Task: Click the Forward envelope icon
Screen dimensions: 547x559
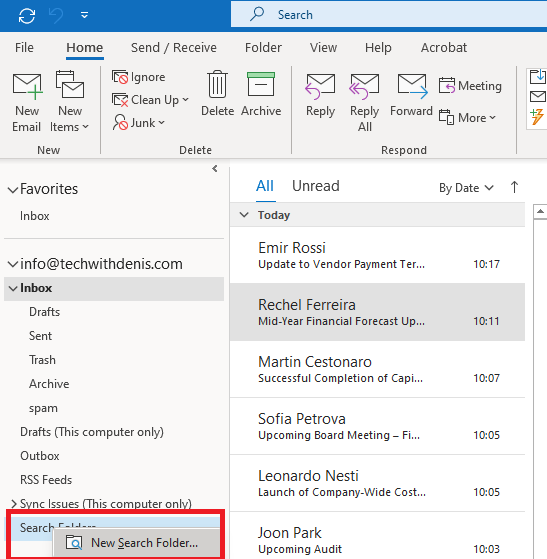Action: click(412, 86)
